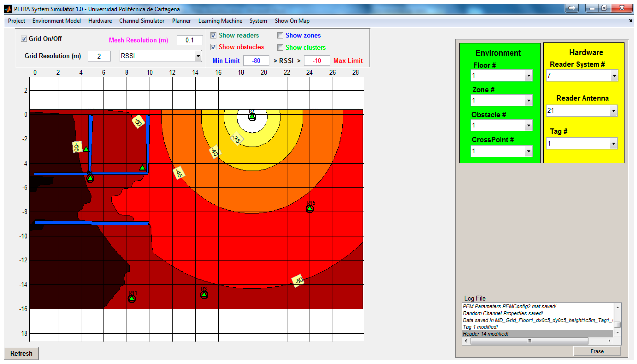Select the R11 reader marker
The image size is (637, 364).
click(x=132, y=298)
